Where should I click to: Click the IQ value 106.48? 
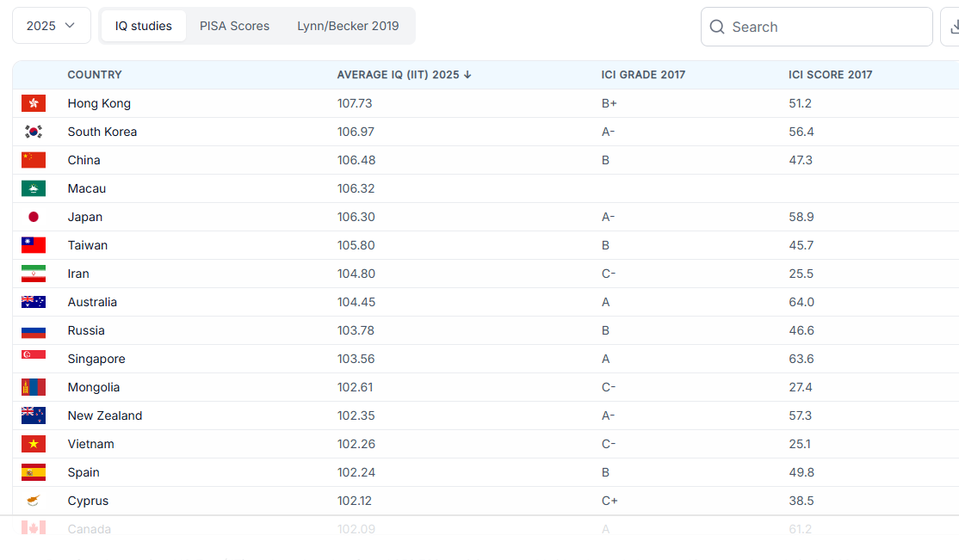[x=356, y=160]
